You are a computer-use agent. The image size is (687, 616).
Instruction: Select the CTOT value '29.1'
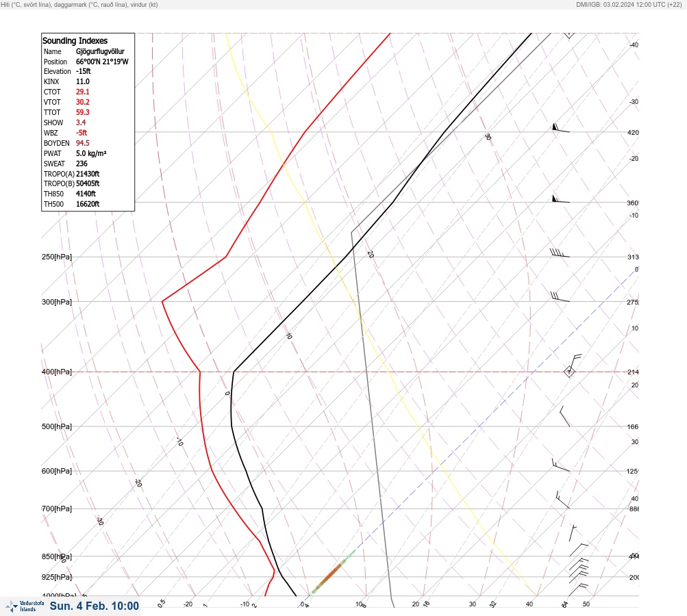[x=83, y=92]
